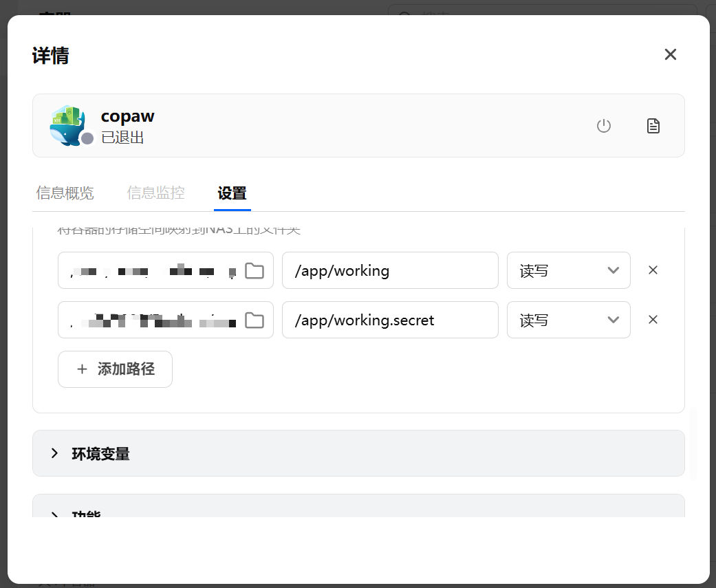Remove the /app/working.secret path mapping
Viewport: 716px width, 588px height.
coord(653,320)
